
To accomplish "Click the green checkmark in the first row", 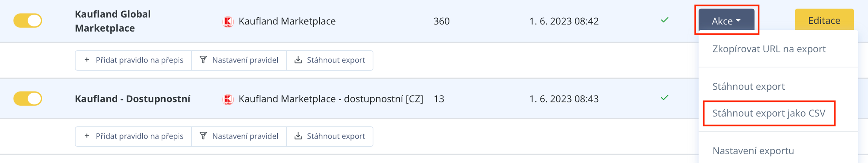I will pos(665,20).
